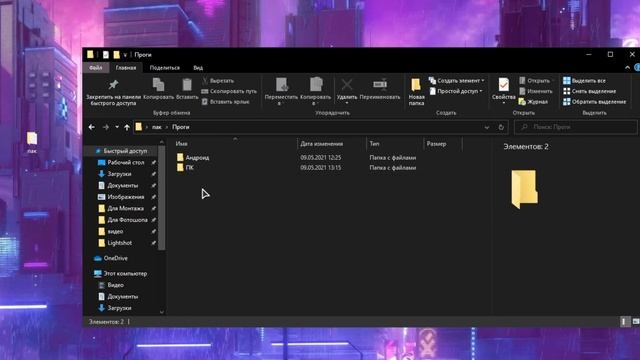
Task: Open the Копировать в menu
Action: (316, 92)
